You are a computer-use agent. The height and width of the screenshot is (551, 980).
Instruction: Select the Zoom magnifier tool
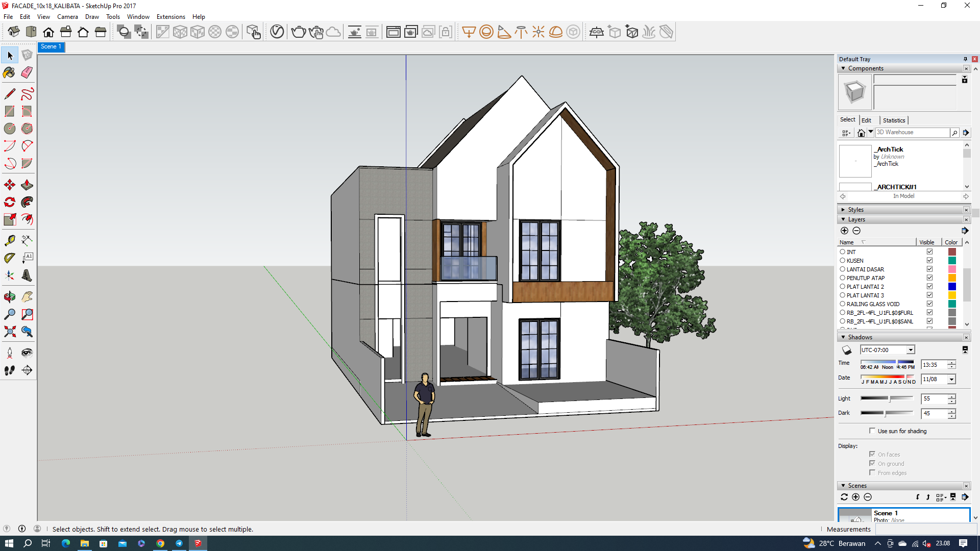pos(9,314)
